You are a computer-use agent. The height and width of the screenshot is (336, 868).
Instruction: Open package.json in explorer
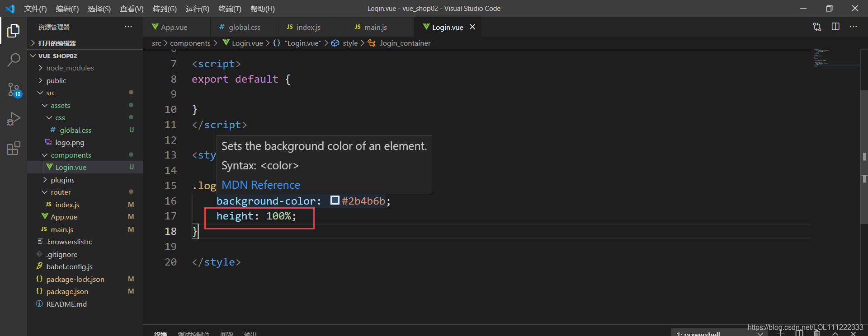coord(85,291)
